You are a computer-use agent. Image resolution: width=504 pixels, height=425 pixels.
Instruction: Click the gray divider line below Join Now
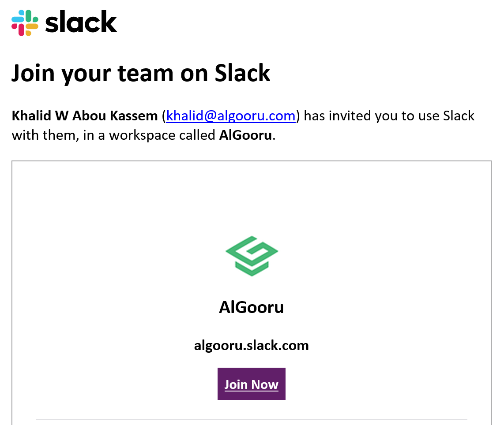click(252, 419)
